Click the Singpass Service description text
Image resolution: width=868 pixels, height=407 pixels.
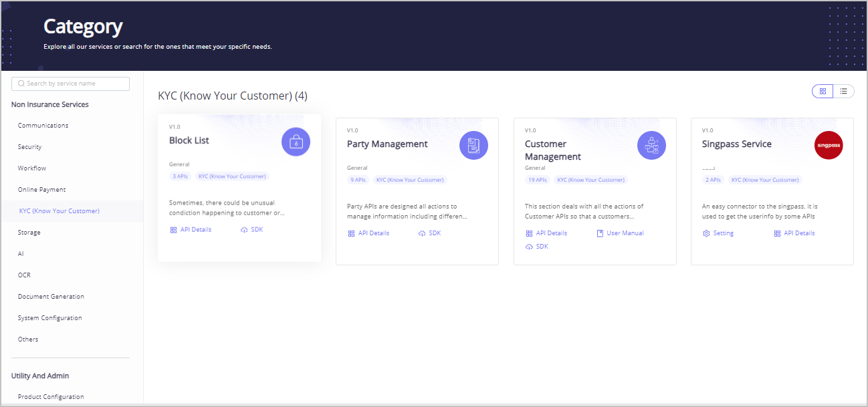click(760, 212)
